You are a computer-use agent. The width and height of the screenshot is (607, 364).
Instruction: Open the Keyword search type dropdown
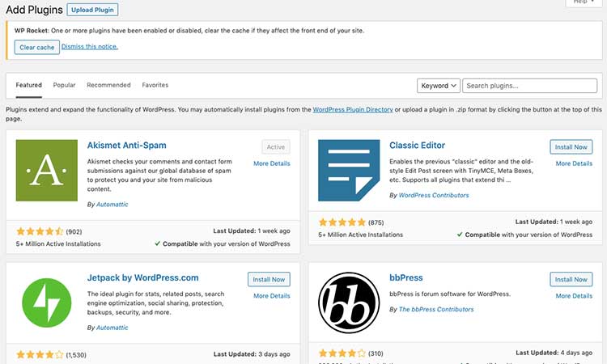pos(438,86)
